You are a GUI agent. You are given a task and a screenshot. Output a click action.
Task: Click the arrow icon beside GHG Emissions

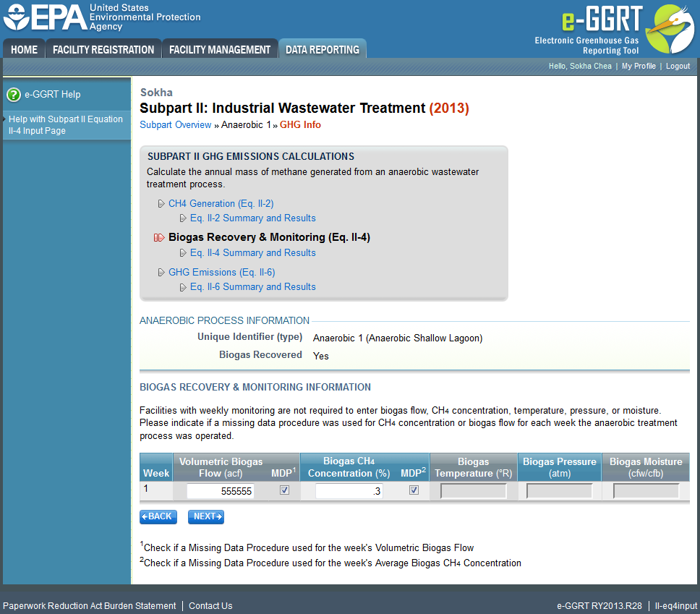[161, 273]
